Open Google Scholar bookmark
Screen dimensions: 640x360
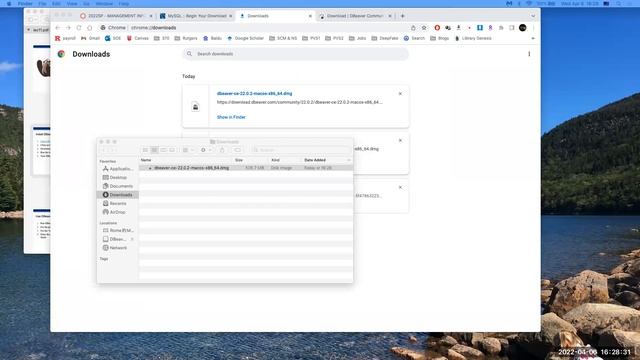click(x=245, y=38)
